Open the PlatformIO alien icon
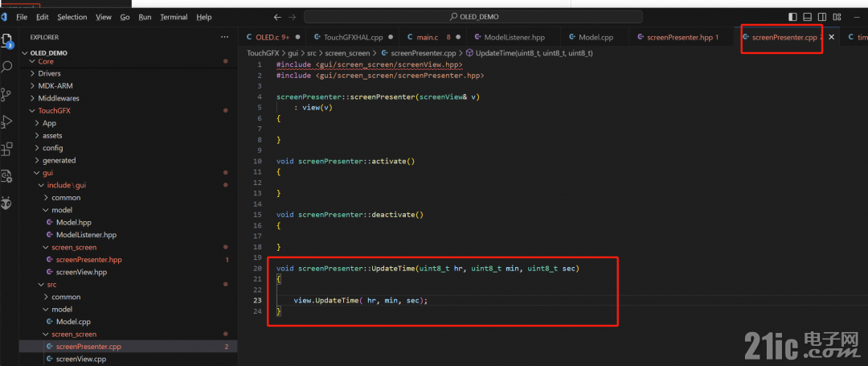Screen dimensions: 868x366 click(x=6, y=204)
